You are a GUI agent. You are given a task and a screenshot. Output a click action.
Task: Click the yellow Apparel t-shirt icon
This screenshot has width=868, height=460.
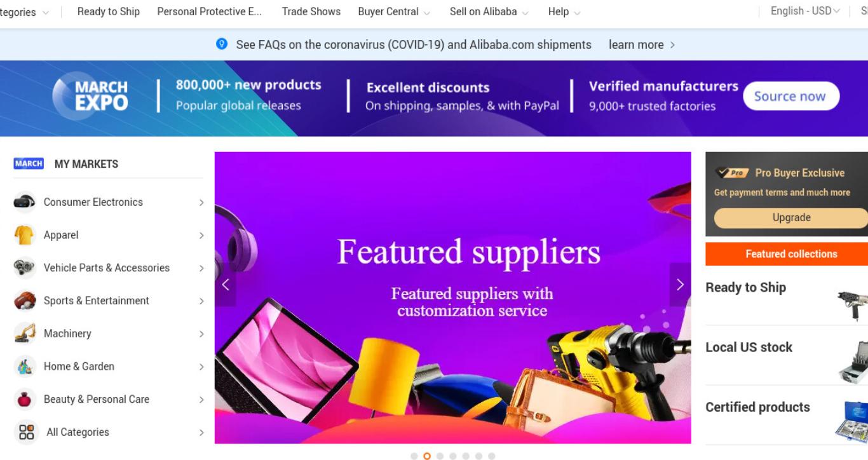click(24, 235)
